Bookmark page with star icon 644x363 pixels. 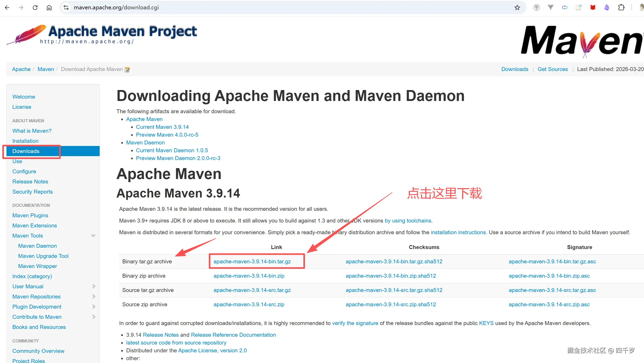point(517,8)
